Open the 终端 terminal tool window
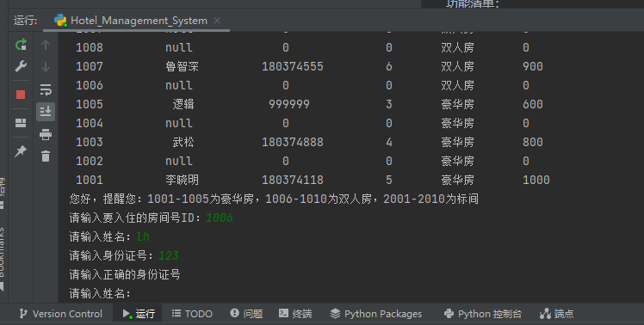Image resolution: width=644 pixels, height=325 pixels. [x=295, y=314]
